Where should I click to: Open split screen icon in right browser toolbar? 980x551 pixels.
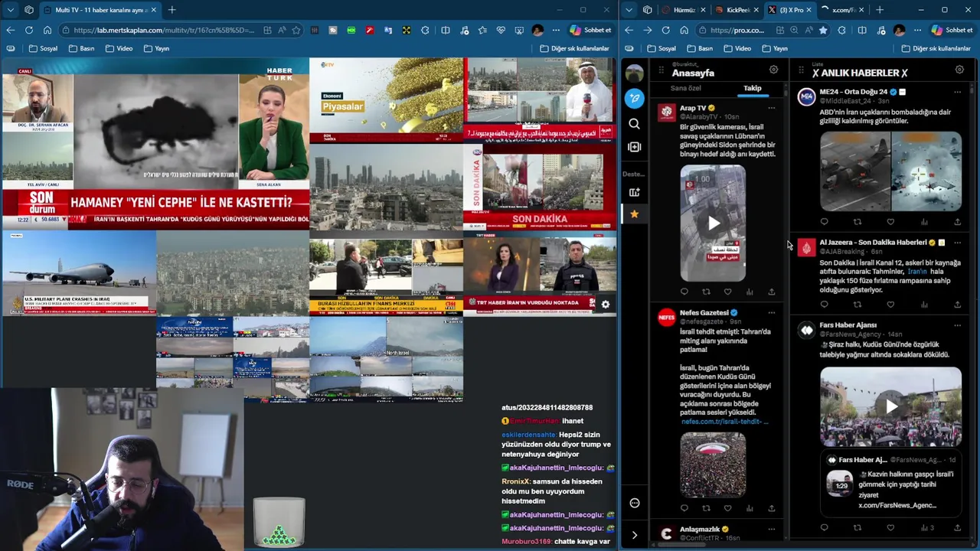pos(862,30)
